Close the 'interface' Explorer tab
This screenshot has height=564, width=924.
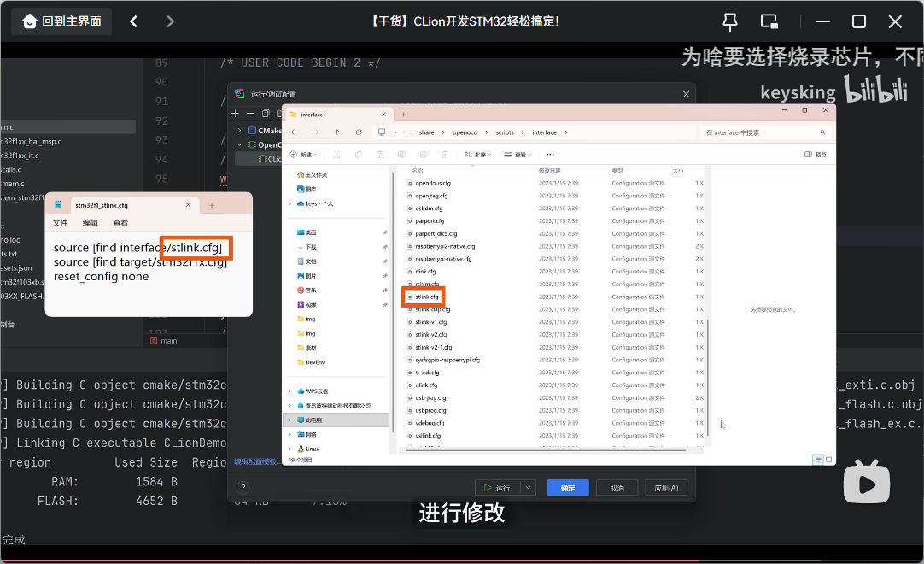pyautogui.click(x=383, y=115)
